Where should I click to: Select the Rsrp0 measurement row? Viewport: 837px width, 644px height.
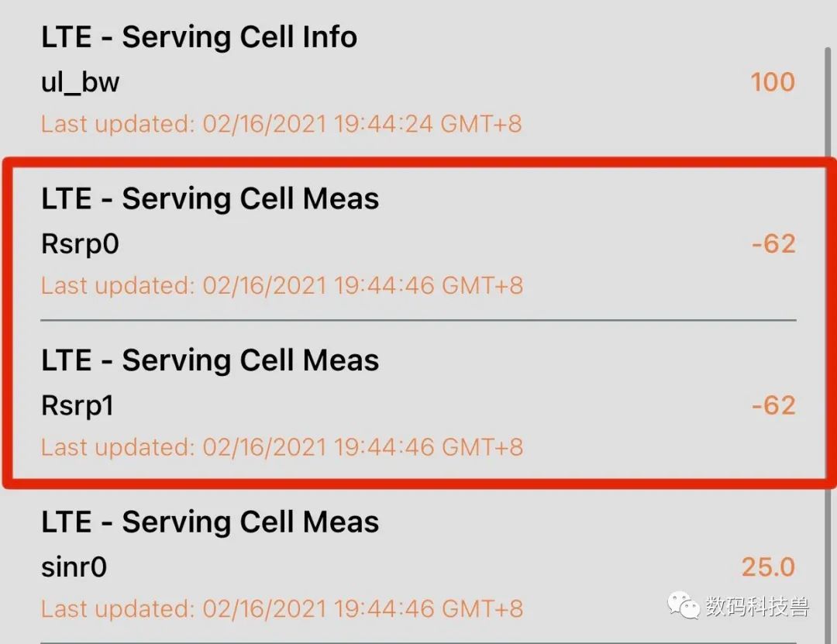418,242
